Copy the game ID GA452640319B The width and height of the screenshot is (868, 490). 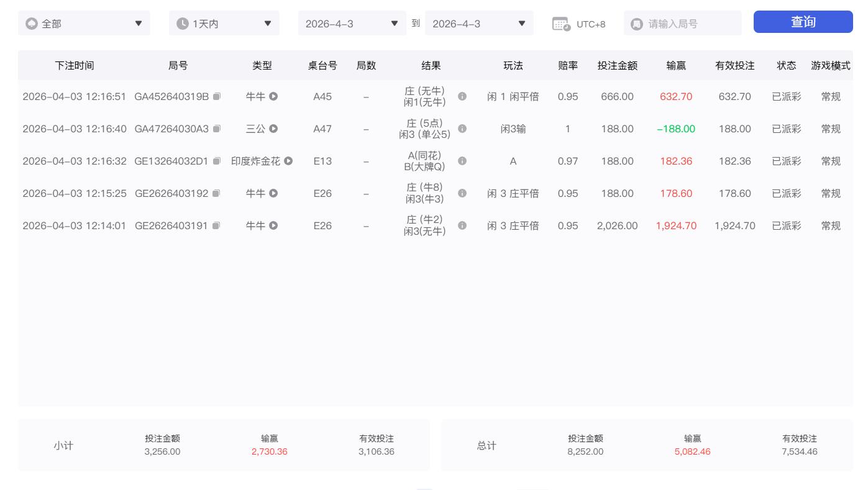pos(216,96)
